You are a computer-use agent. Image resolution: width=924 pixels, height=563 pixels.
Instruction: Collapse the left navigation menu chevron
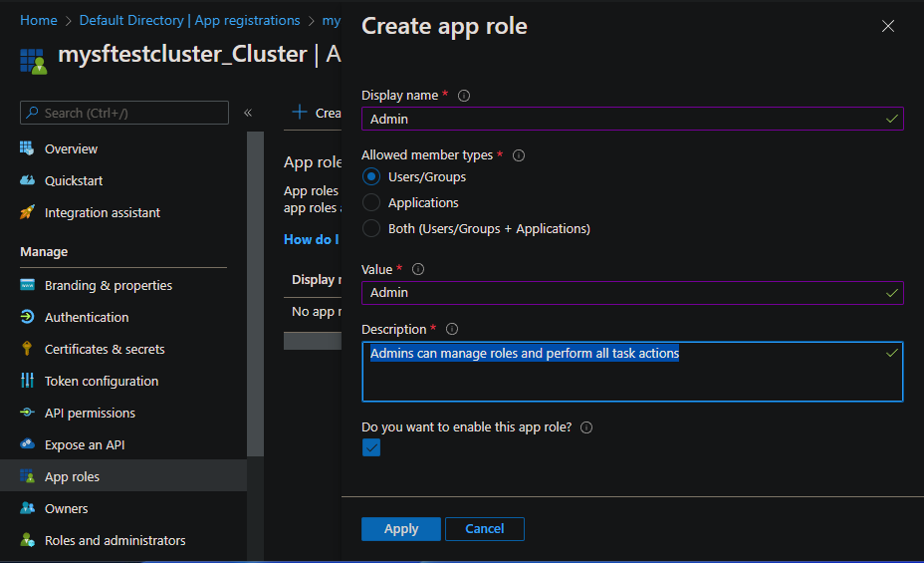point(248,113)
